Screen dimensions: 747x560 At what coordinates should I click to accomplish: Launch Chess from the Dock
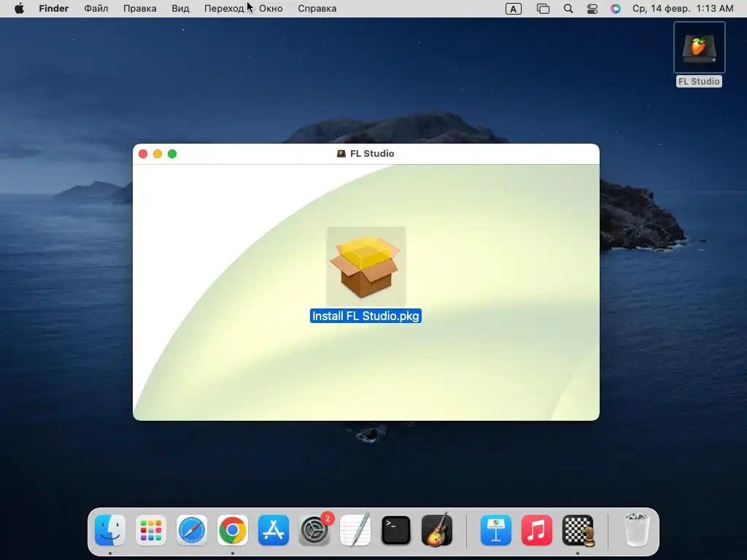pyautogui.click(x=578, y=530)
